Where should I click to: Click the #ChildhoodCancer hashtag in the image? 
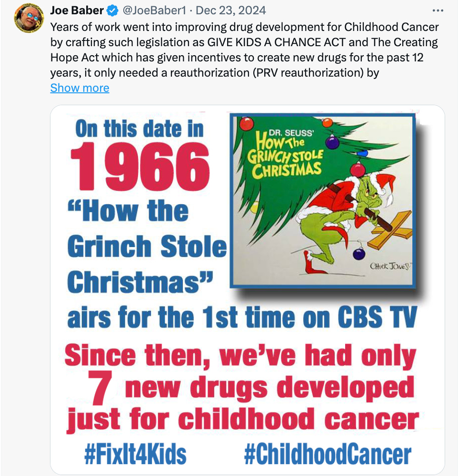point(327,454)
